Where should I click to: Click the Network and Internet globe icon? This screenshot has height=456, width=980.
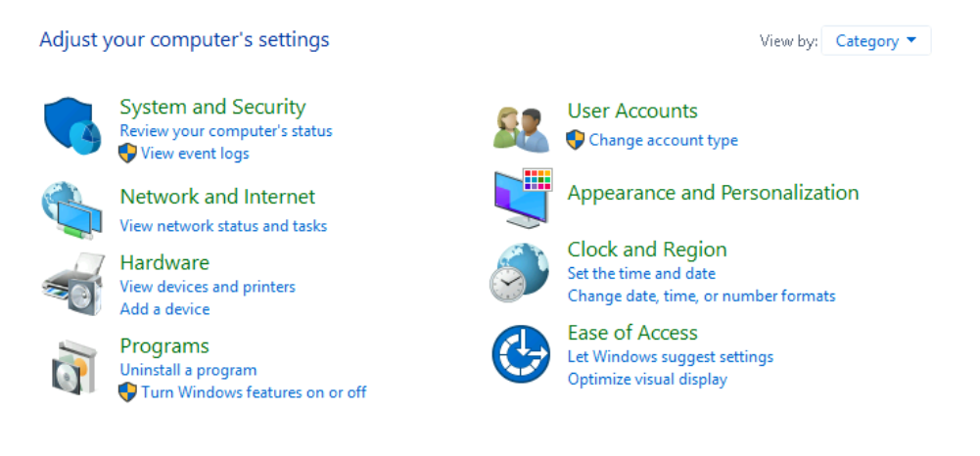(71, 209)
